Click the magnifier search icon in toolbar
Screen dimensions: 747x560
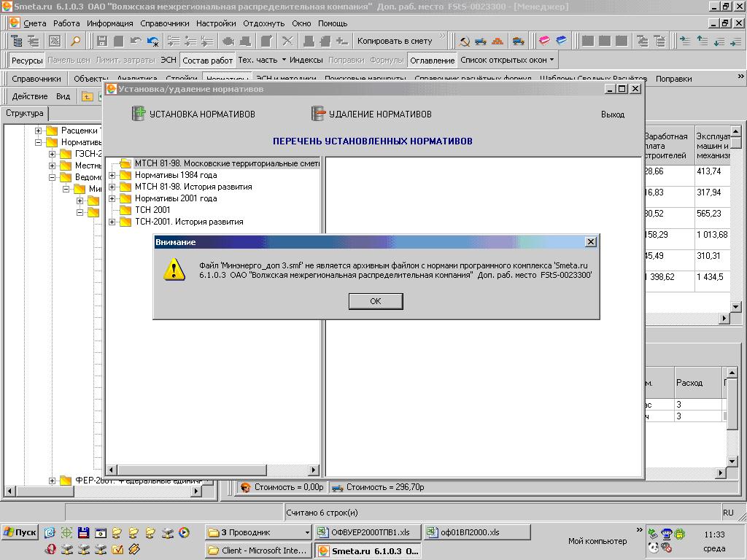coord(74,41)
